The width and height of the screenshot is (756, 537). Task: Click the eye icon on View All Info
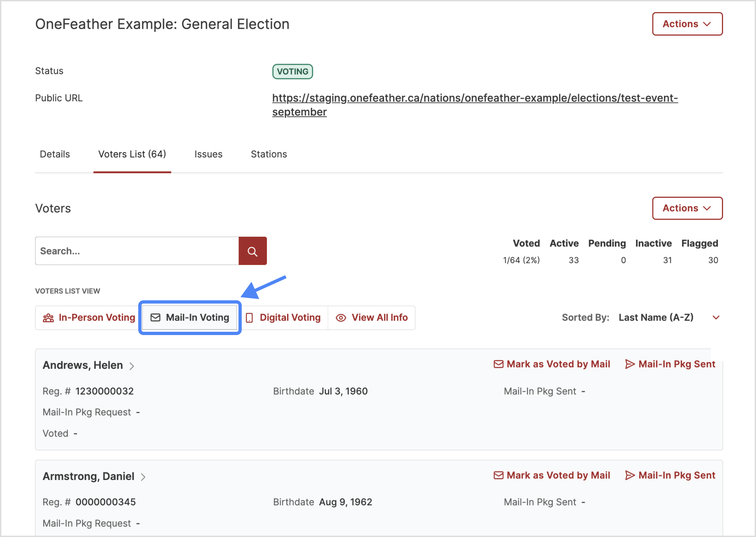[x=341, y=318]
